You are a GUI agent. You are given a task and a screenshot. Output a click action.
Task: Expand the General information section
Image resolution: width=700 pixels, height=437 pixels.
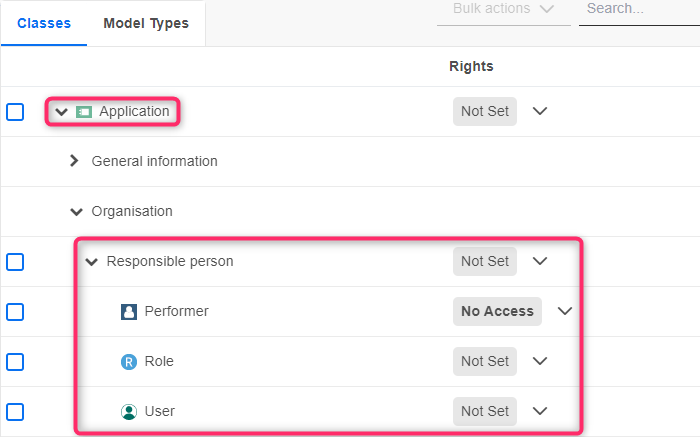click(x=74, y=161)
